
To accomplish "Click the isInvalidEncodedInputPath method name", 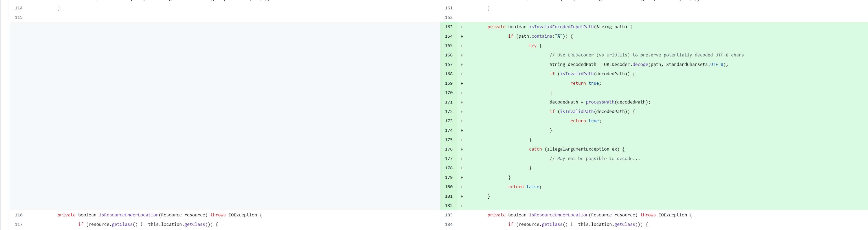I will 561,27.
